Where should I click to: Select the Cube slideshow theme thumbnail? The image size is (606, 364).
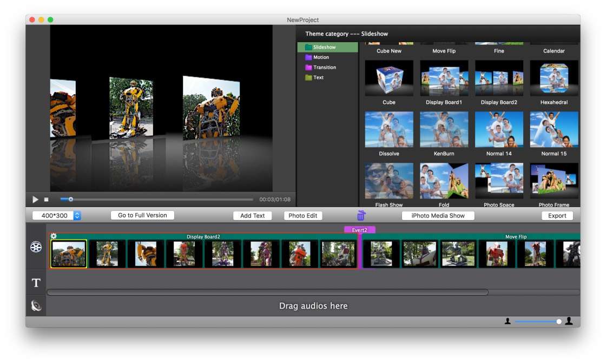(389, 78)
